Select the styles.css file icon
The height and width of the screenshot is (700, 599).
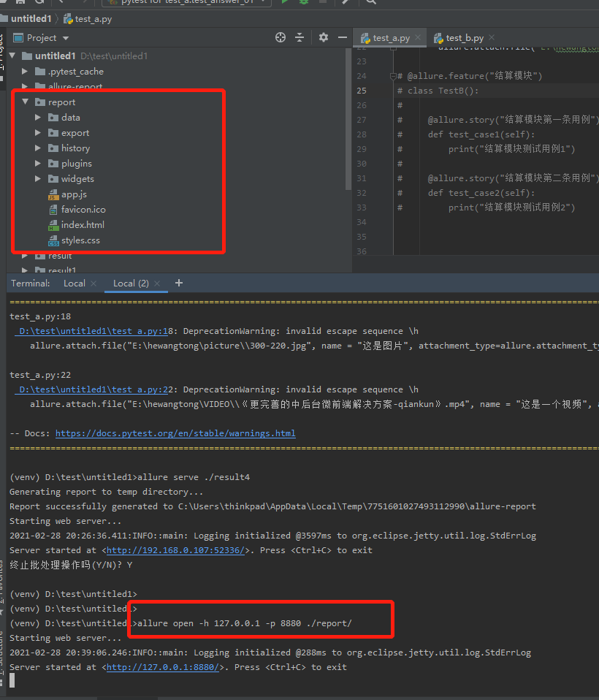point(53,240)
